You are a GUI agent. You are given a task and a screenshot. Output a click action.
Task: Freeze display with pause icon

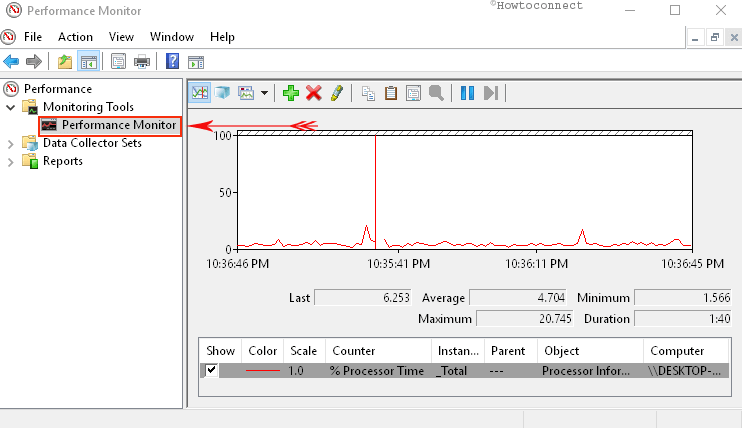point(467,93)
